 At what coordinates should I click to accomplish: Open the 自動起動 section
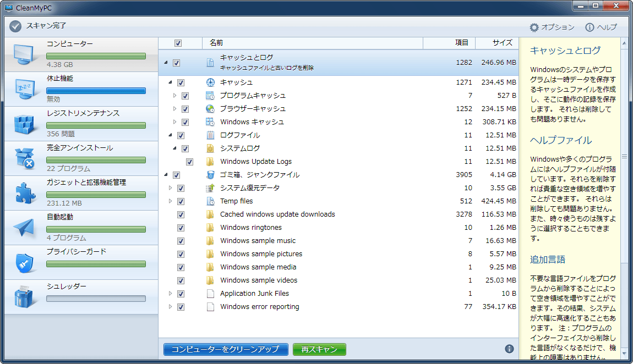pyautogui.click(x=81, y=228)
